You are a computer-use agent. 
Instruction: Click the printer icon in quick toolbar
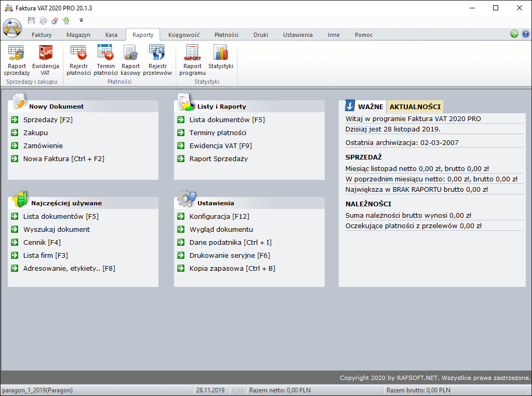click(x=43, y=21)
